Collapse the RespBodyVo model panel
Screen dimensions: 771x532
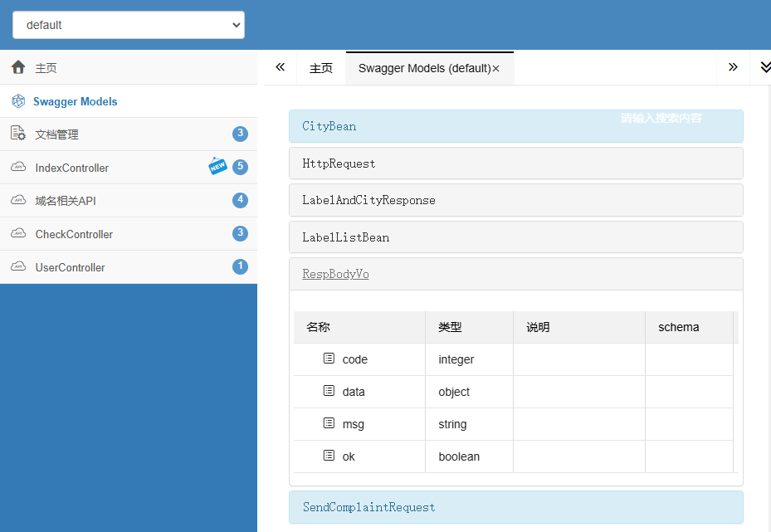point(335,274)
